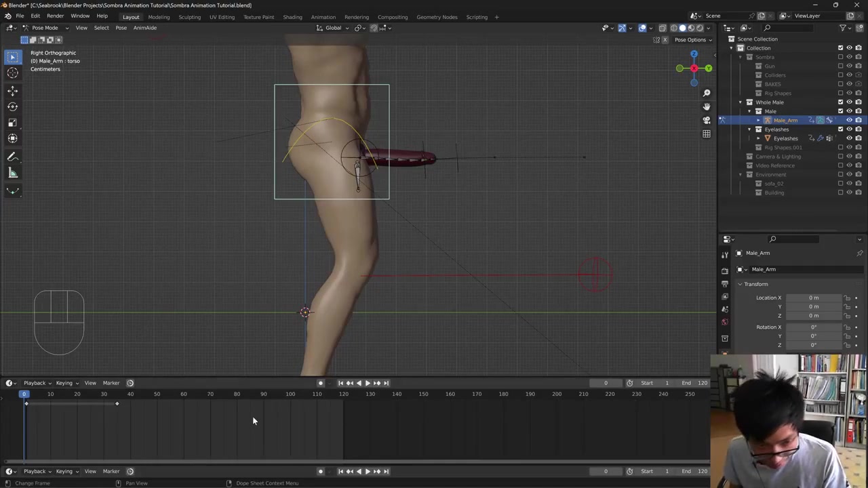Hide Male_Arm using its eye icon

(x=849, y=120)
